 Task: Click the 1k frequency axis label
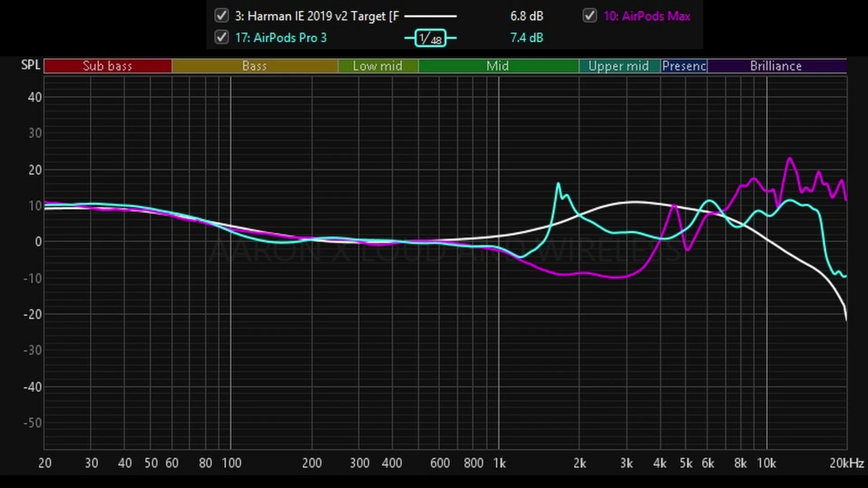click(x=499, y=463)
